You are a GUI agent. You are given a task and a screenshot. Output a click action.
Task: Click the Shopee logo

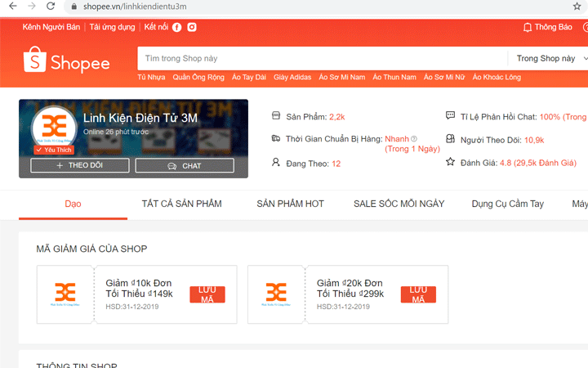tap(66, 60)
